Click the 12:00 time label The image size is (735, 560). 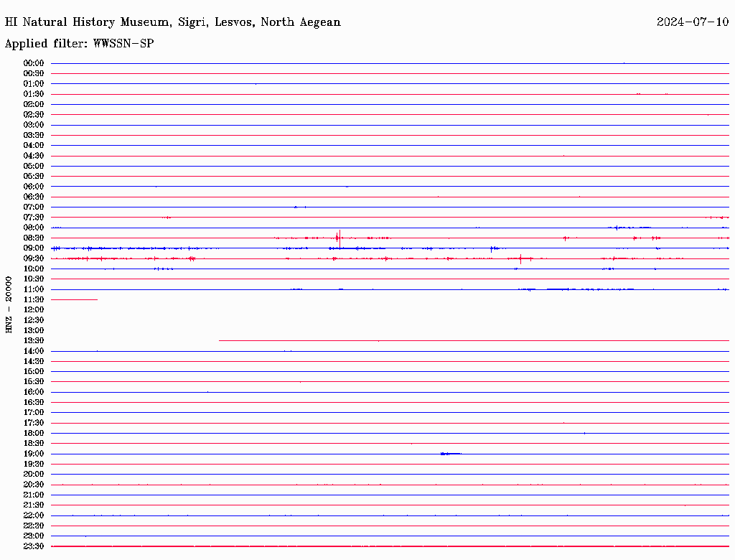pos(34,310)
